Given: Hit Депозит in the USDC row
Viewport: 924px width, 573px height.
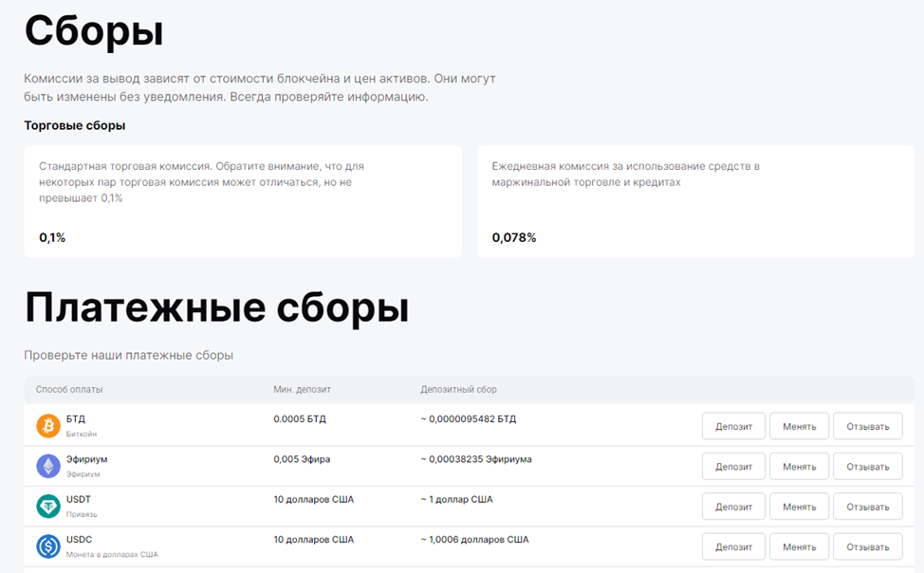Looking at the screenshot, I should 733,546.
